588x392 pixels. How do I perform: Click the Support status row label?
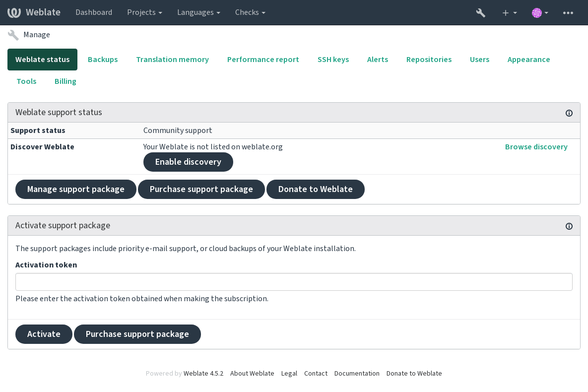pyautogui.click(x=38, y=131)
